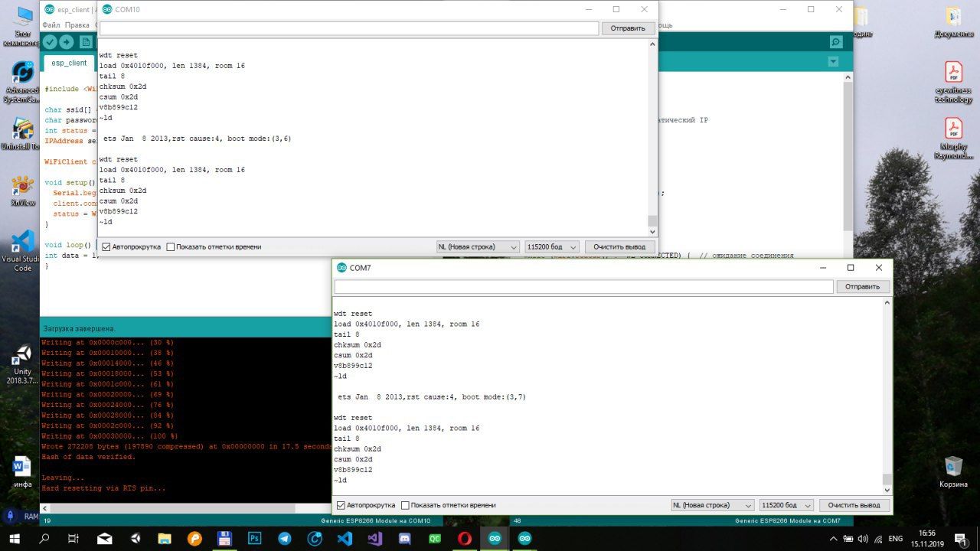Open the sketch tab dropdown arrow in Arduino IDE
Image resolution: width=980 pixels, height=551 pixels.
coord(833,61)
